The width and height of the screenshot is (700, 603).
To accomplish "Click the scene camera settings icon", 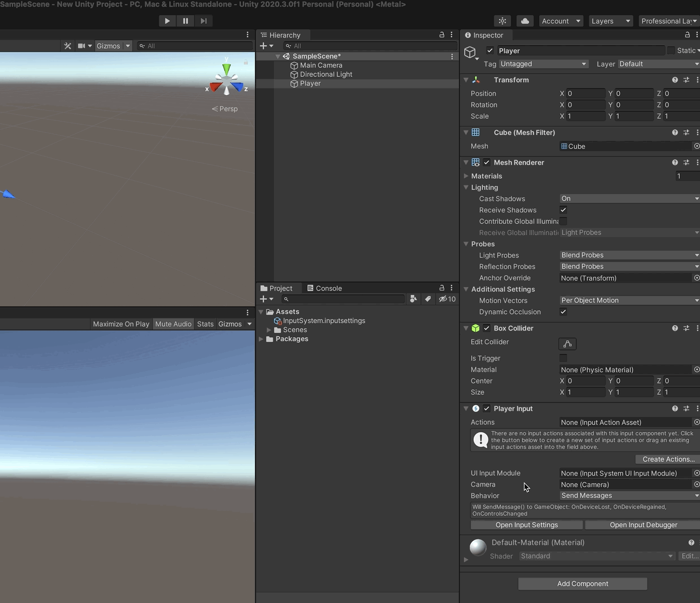I will (x=81, y=45).
